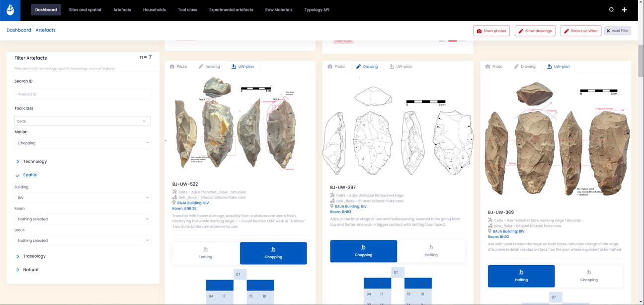Expand the Technology filter section
The image size is (644, 305).
(35, 161)
